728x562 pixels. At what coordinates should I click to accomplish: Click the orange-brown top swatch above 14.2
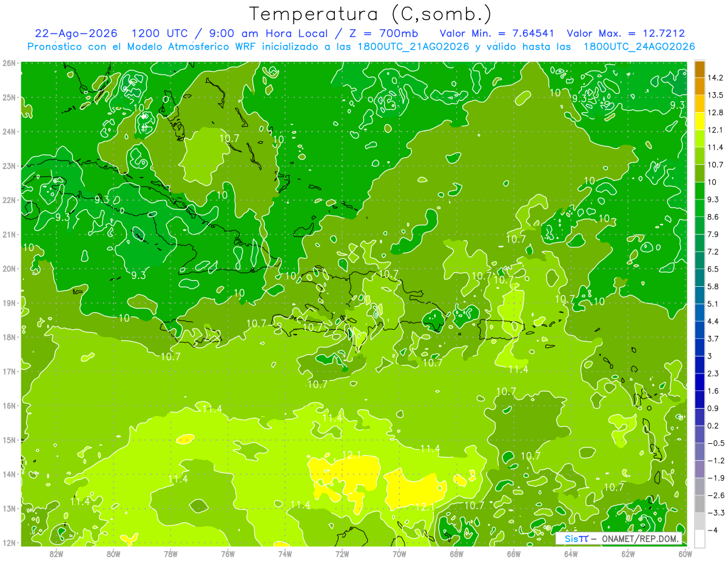699,69
